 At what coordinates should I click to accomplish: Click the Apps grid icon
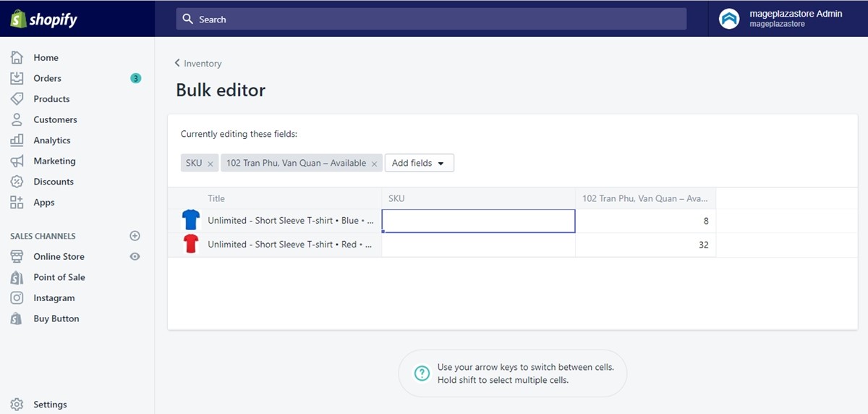[17, 203]
